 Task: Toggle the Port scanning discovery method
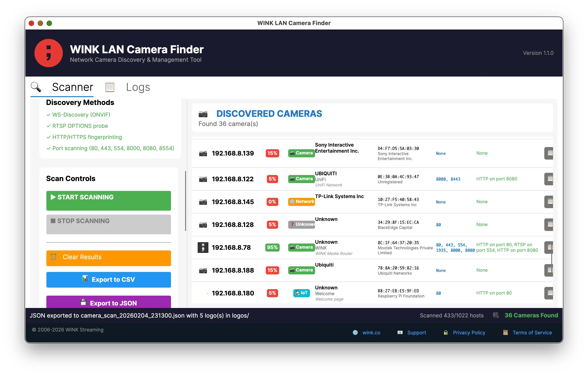(48, 148)
